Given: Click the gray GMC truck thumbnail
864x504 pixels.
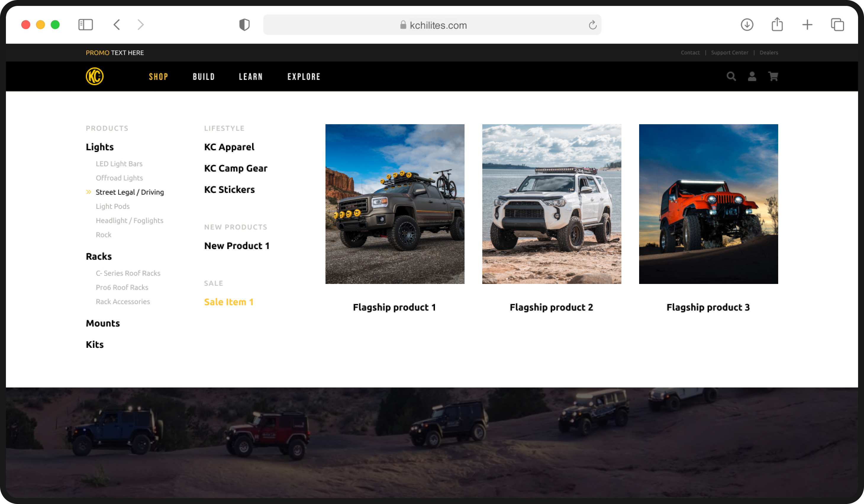Looking at the screenshot, I should tap(395, 204).
